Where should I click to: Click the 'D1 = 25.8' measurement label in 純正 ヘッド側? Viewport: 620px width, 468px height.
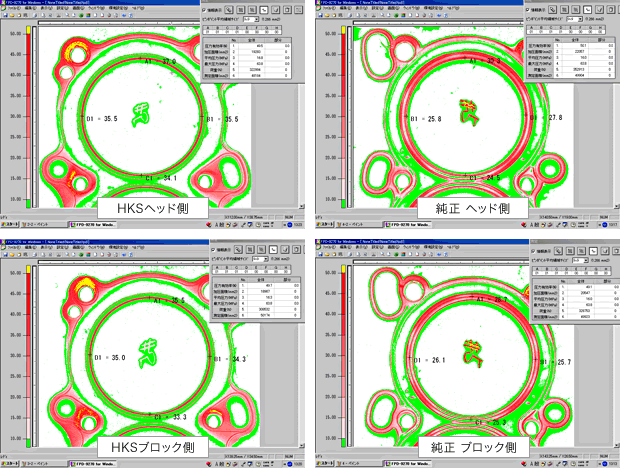click(426, 119)
